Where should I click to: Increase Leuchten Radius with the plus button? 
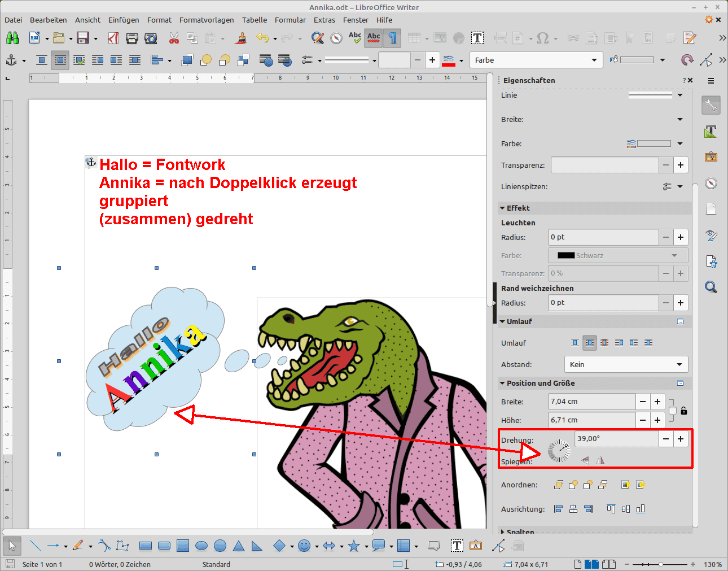click(681, 237)
